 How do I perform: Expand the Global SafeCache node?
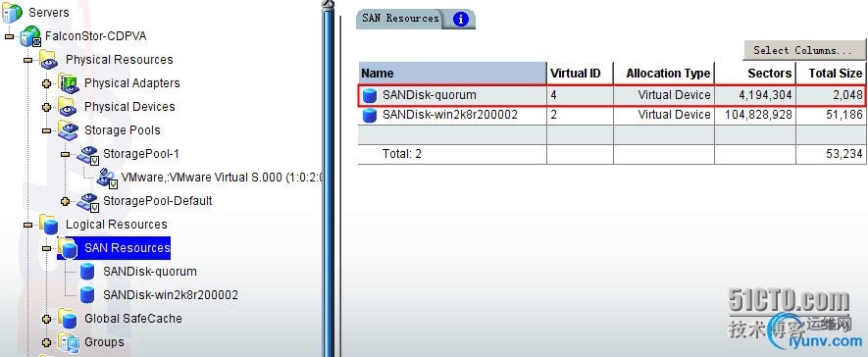[x=46, y=319]
